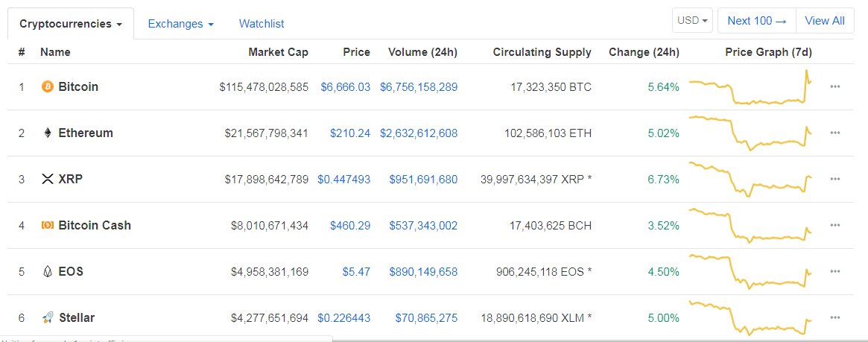Open the USD currency selector
868x342 pixels.
point(692,21)
